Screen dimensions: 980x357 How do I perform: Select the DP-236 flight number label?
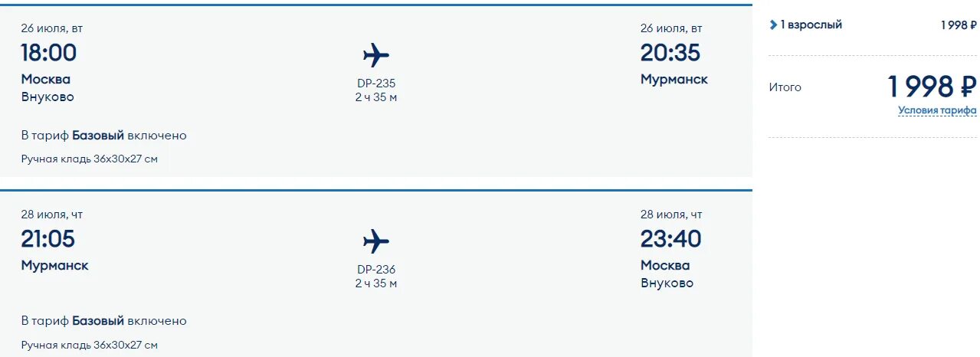point(376,270)
